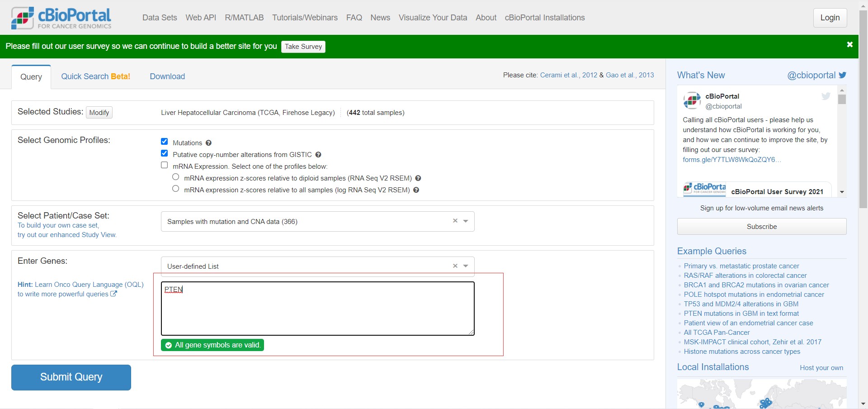Open FAQ navigation item
Screen dimensions: 868x409
coord(354,18)
